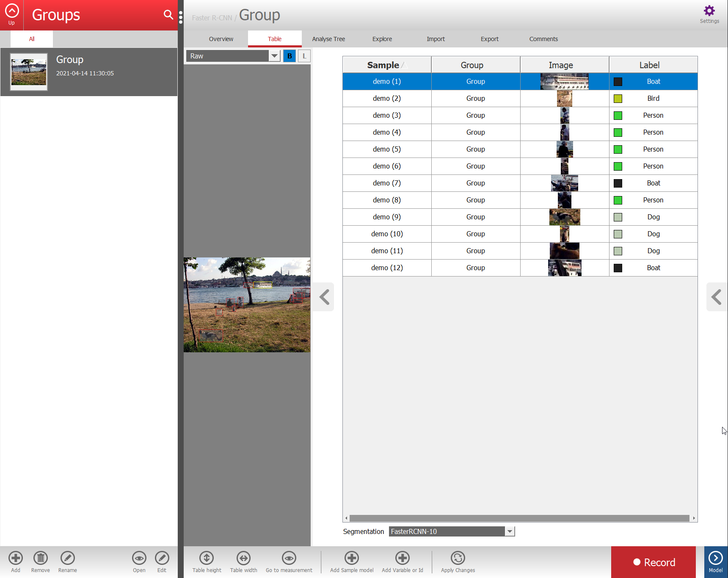Click the yellow Bird label color swatch

click(x=618, y=99)
